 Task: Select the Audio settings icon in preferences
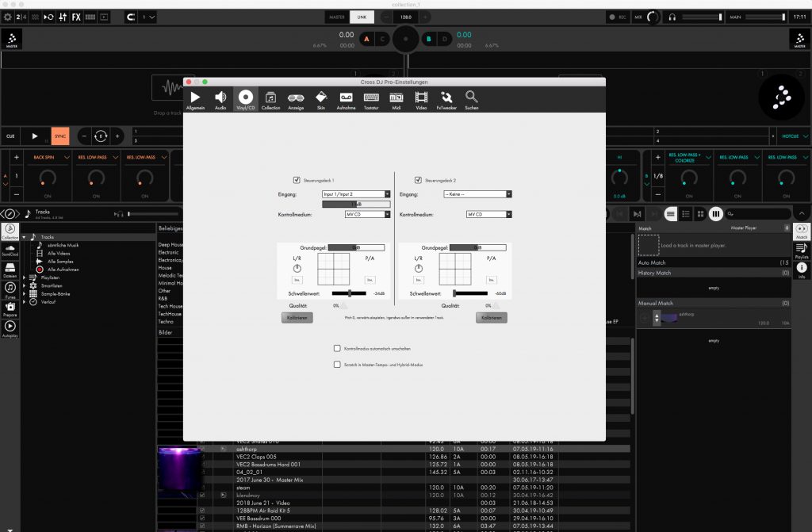click(220, 97)
